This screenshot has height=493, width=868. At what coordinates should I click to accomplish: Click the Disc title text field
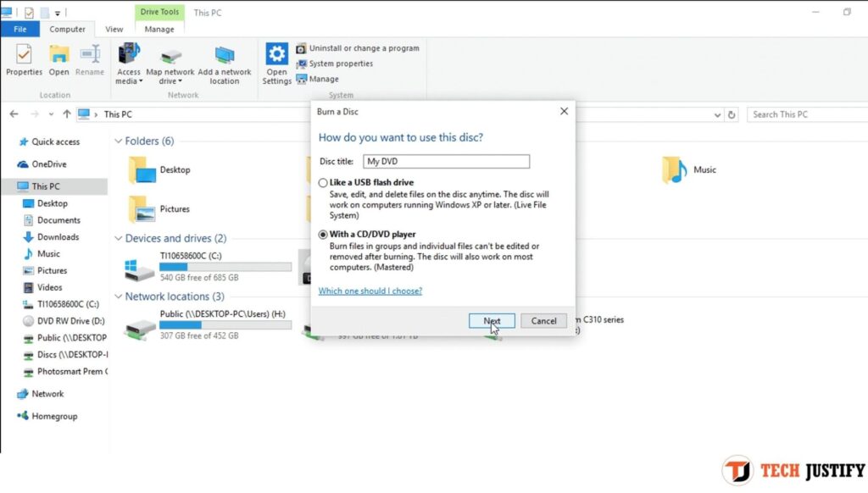pyautogui.click(x=446, y=161)
